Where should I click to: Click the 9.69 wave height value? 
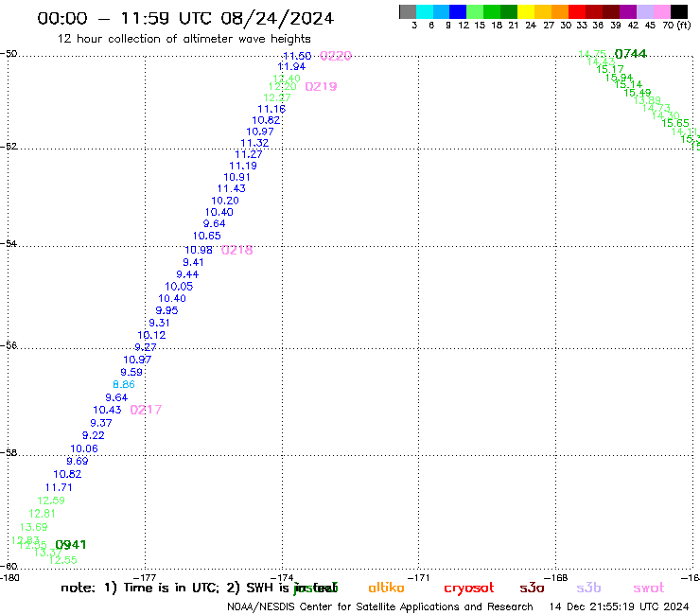pos(78,461)
